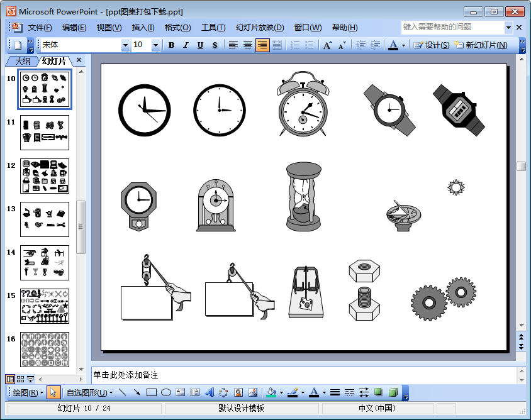The image size is (531, 420).
Task: Decrease font size
Action: pos(342,45)
